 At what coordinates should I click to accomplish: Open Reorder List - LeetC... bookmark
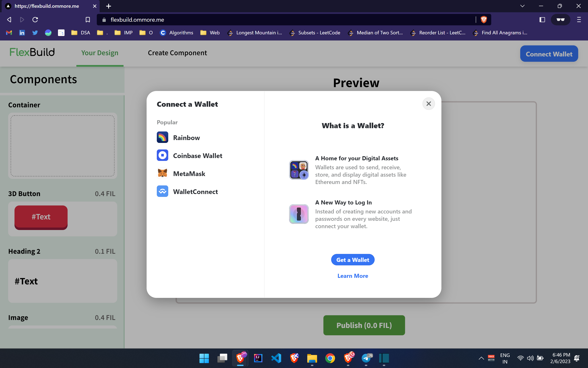click(438, 33)
